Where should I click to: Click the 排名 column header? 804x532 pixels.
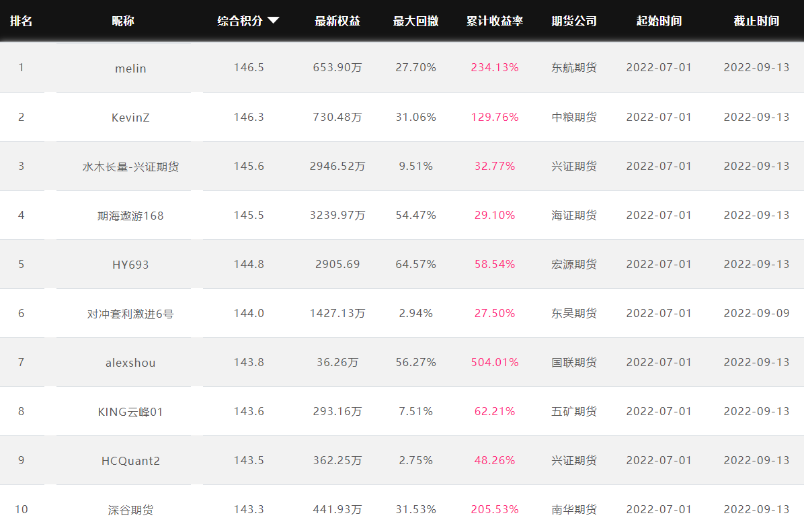(x=21, y=21)
